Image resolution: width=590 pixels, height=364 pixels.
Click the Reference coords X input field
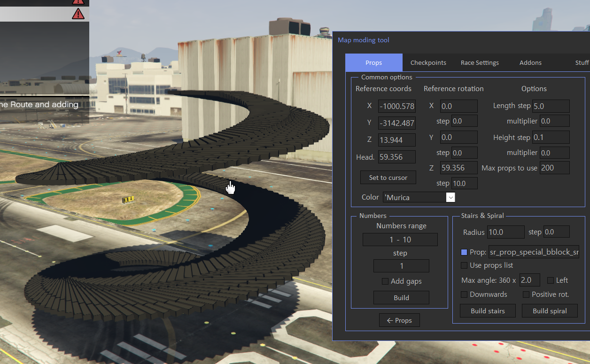[397, 106]
